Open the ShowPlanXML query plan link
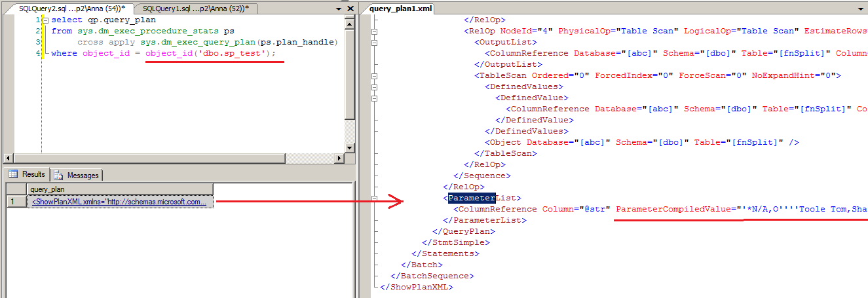The width and height of the screenshot is (868, 298). point(119,202)
